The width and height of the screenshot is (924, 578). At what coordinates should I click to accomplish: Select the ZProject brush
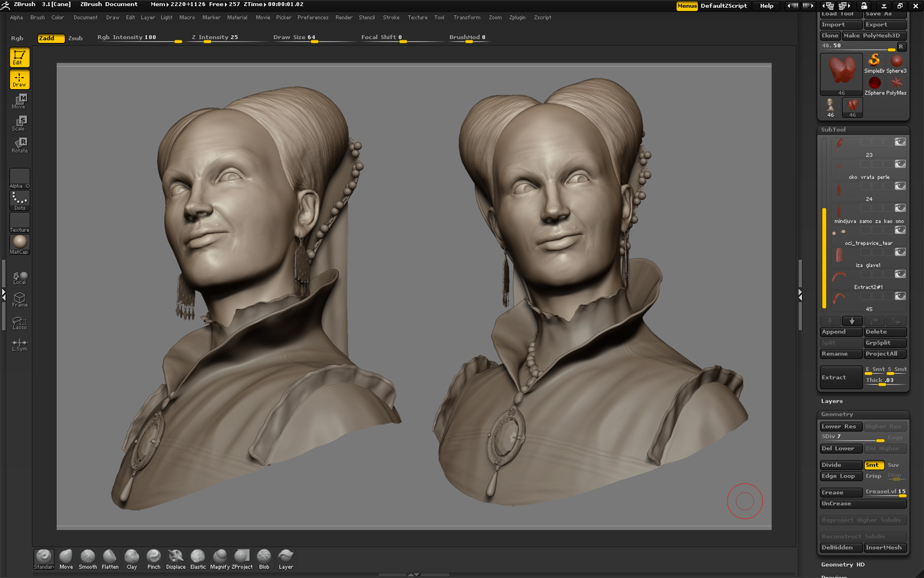coord(242,559)
